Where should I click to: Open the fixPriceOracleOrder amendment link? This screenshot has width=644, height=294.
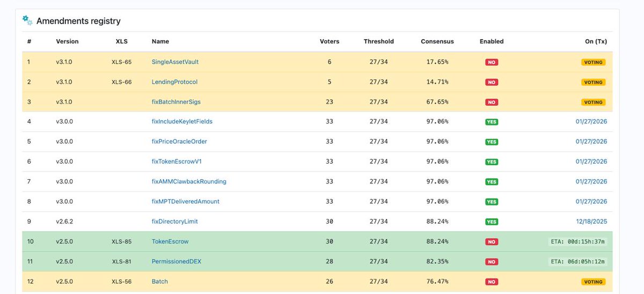pos(179,142)
